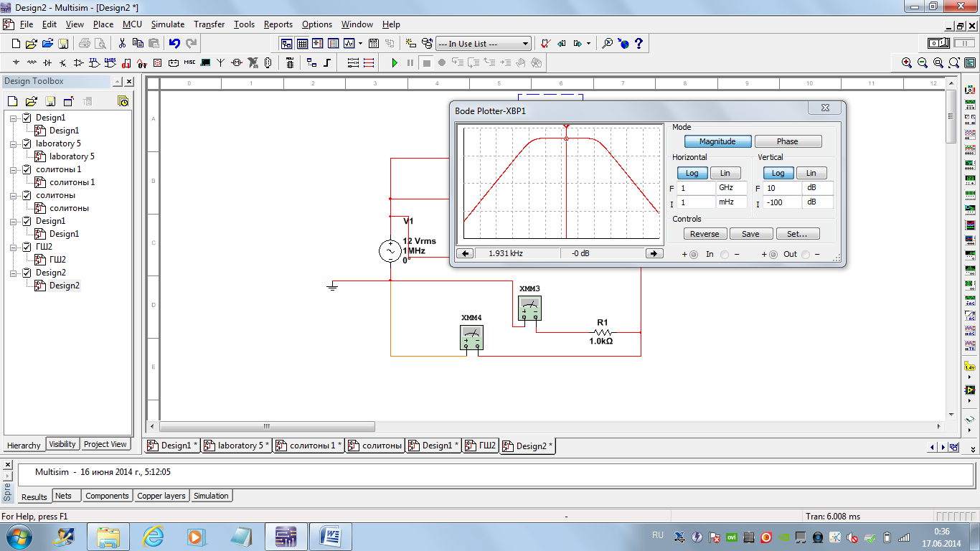Place MISC component icon
The width and height of the screenshot is (980, 551).
(189, 63)
